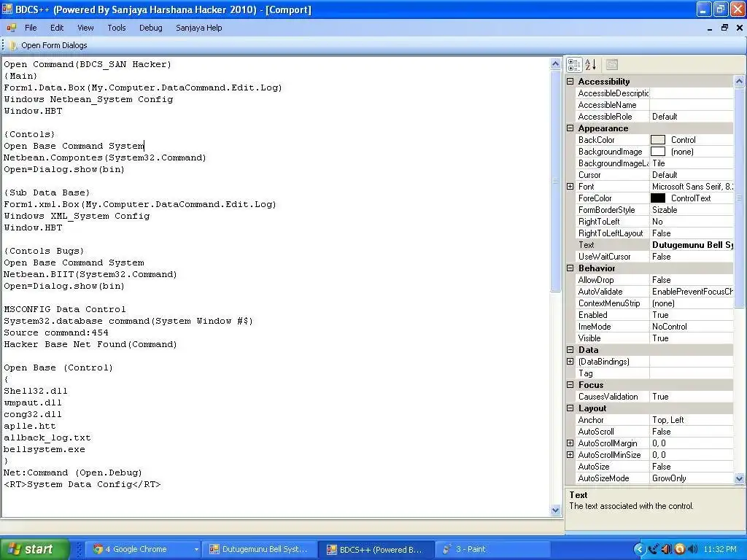Expand the (DataBindings) property
Screen dimensions: 747x560
click(x=570, y=362)
